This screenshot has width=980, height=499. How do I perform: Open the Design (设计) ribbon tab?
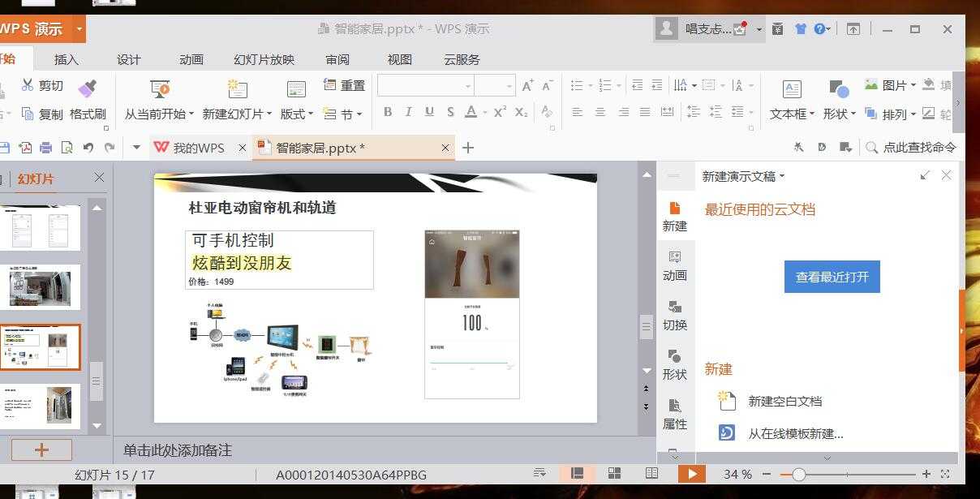tap(128, 59)
